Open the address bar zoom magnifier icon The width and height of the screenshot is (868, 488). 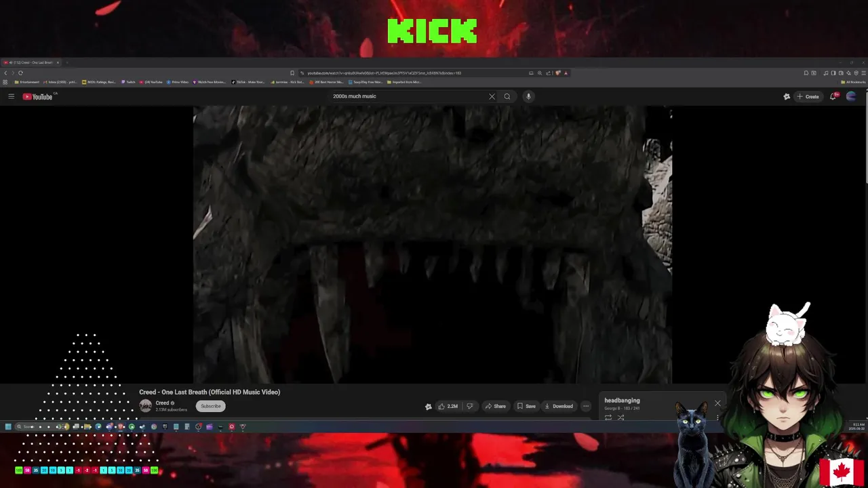[540, 73]
